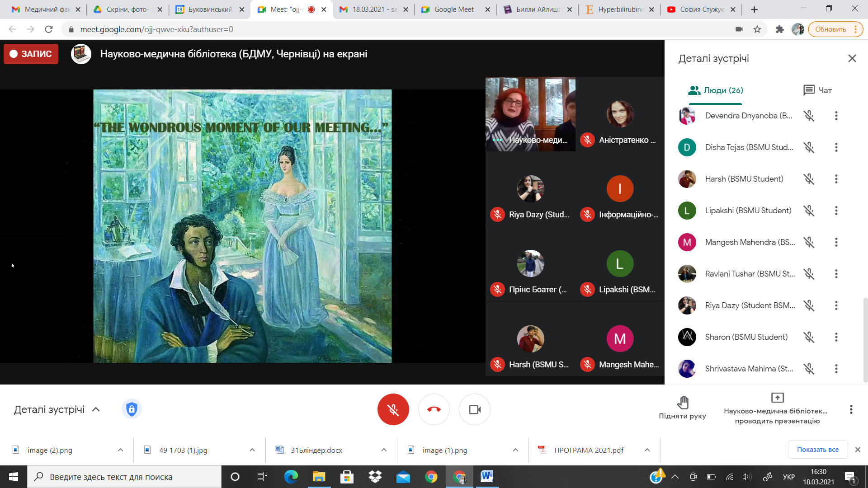Open the camera permission icon in address bar
The width and height of the screenshot is (868, 488).
(x=739, y=29)
